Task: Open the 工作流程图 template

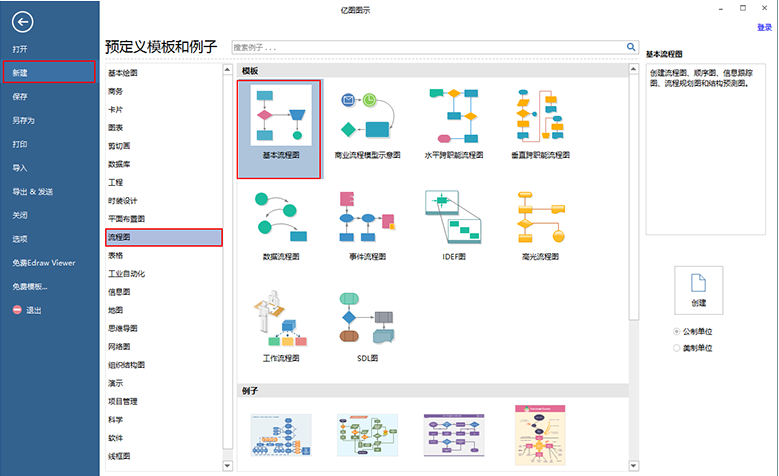Action: [x=279, y=318]
